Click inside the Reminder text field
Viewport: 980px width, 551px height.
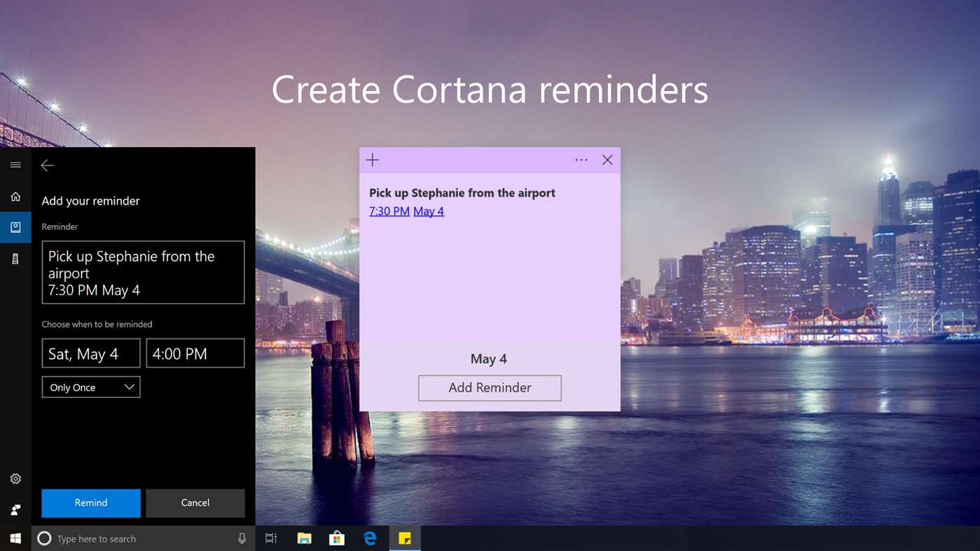(x=143, y=273)
